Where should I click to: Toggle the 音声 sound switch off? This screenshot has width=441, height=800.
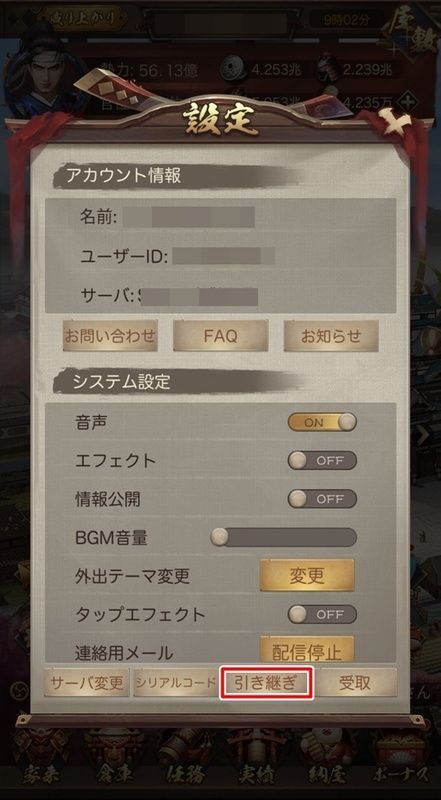322,422
